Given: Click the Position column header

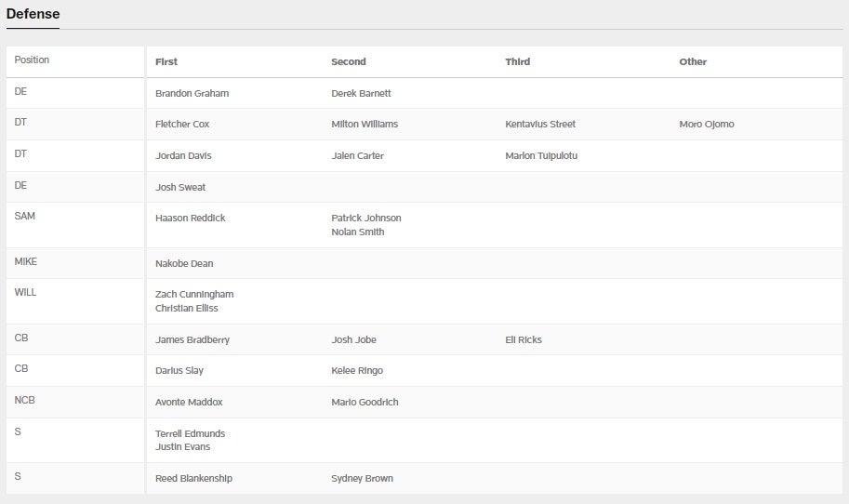Looking at the screenshot, I should [33, 60].
